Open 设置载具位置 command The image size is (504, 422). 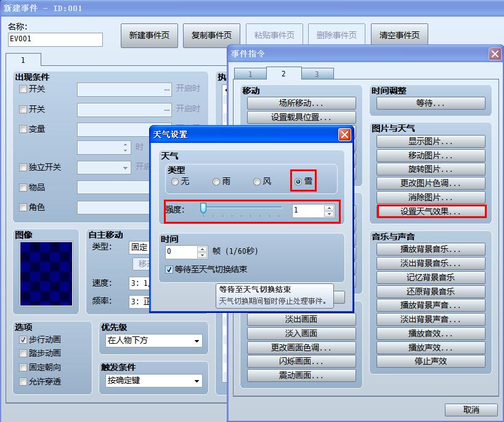coord(301,117)
